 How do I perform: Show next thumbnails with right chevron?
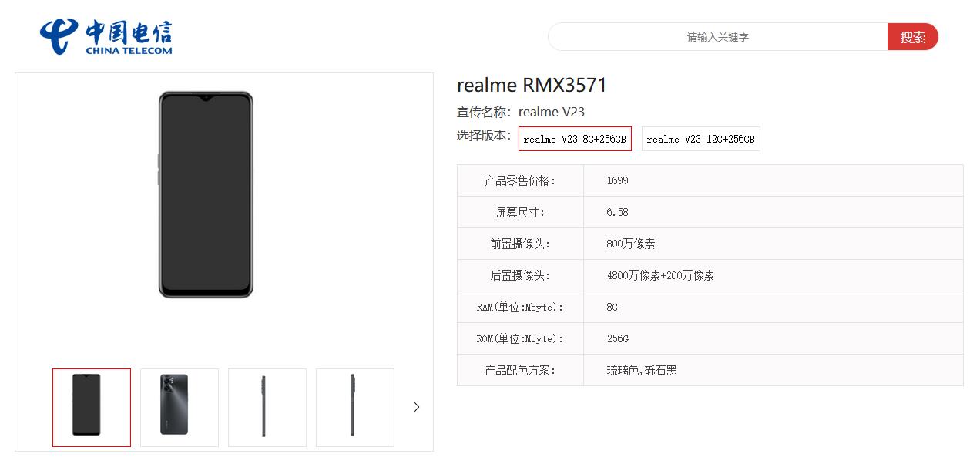coord(417,407)
